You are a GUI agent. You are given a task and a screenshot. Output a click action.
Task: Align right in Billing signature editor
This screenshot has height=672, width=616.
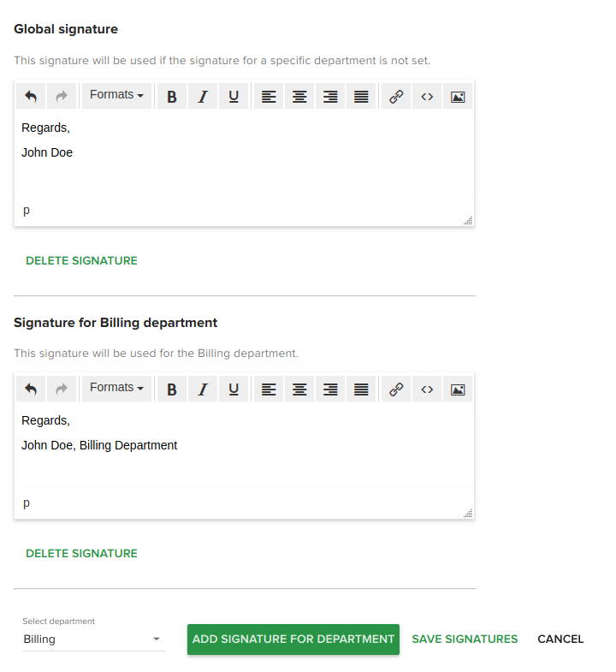[330, 389]
